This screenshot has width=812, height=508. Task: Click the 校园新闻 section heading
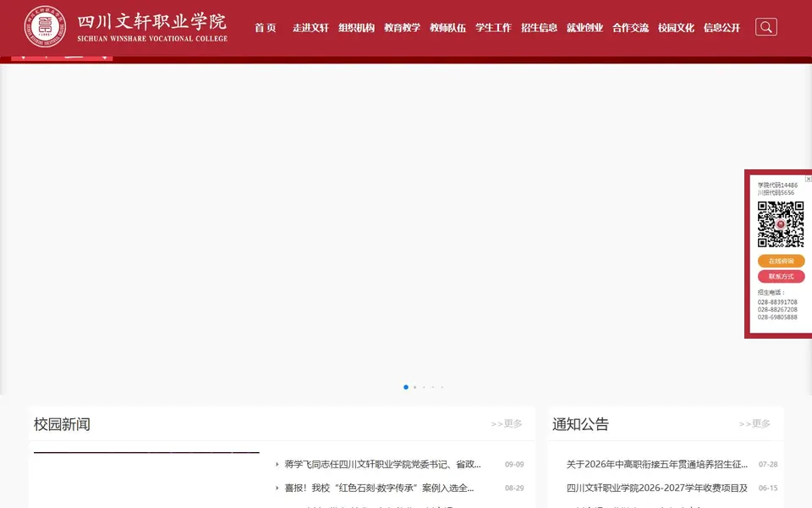62,424
